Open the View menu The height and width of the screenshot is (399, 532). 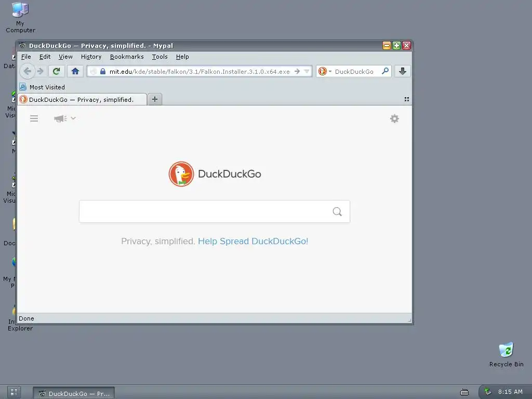click(65, 57)
